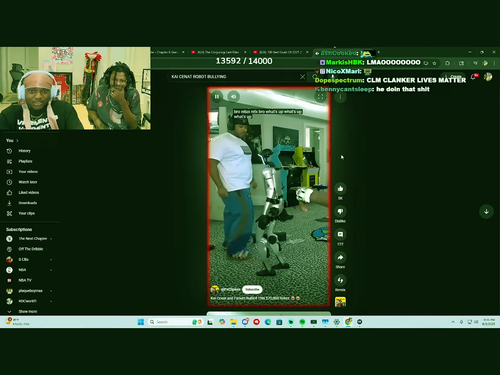This screenshot has width=500, height=375.
Task: Open the Windows Start menu
Action: pos(141,322)
